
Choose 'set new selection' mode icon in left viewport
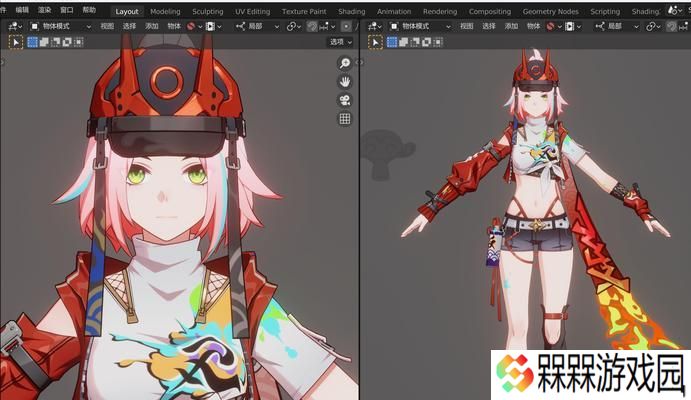point(33,42)
